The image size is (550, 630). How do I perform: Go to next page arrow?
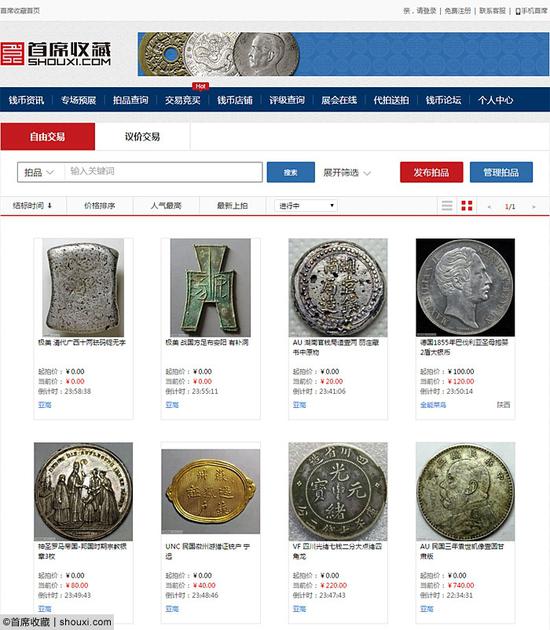pos(534,207)
